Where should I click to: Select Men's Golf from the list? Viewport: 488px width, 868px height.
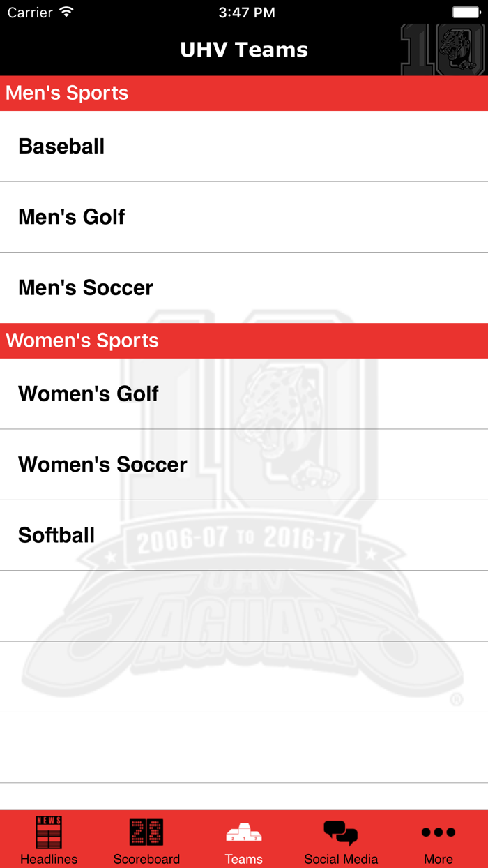[x=244, y=217]
